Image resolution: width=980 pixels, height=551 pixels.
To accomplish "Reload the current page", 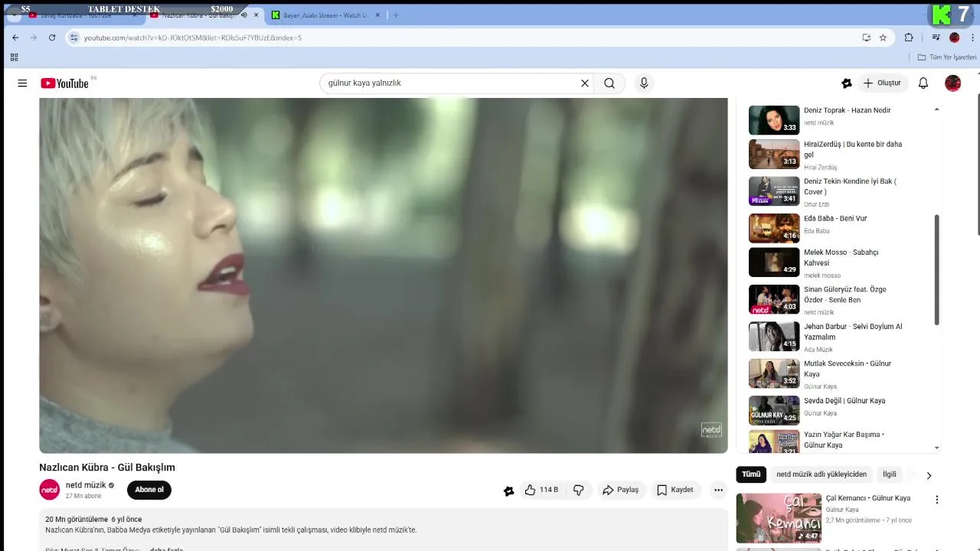I will 52,37.
